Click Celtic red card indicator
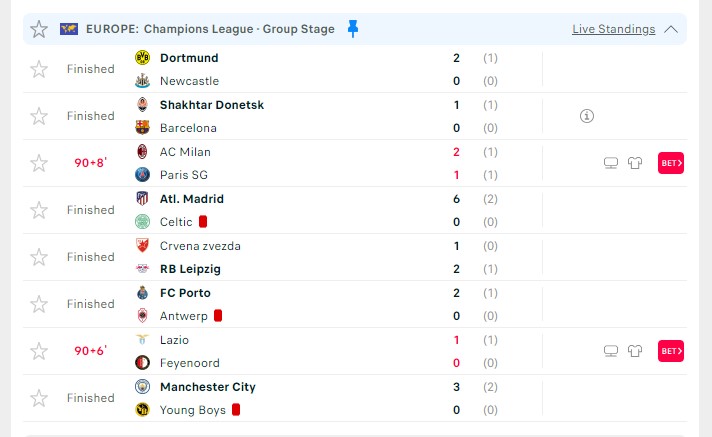Image resolution: width=712 pixels, height=437 pixels. pyautogui.click(x=203, y=222)
